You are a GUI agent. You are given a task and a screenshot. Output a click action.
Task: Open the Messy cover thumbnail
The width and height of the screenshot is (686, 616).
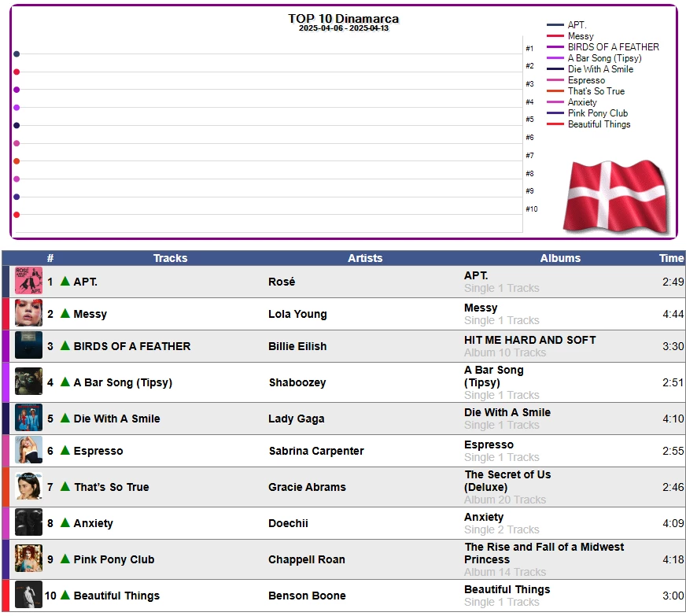click(x=28, y=313)
